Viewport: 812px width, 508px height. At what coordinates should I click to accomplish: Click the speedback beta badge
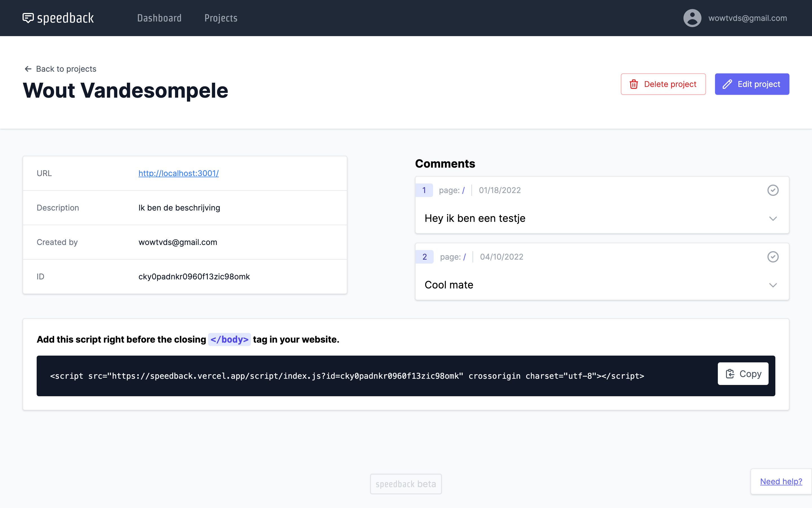click(406, 484)
